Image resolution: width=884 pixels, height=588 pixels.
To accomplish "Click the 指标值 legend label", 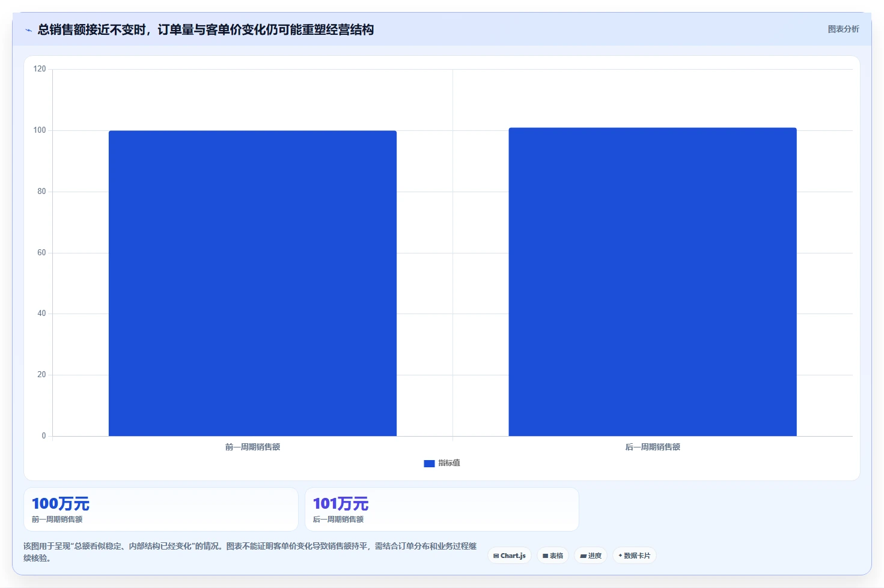I will pyautogui.click(x=449, y=463).
